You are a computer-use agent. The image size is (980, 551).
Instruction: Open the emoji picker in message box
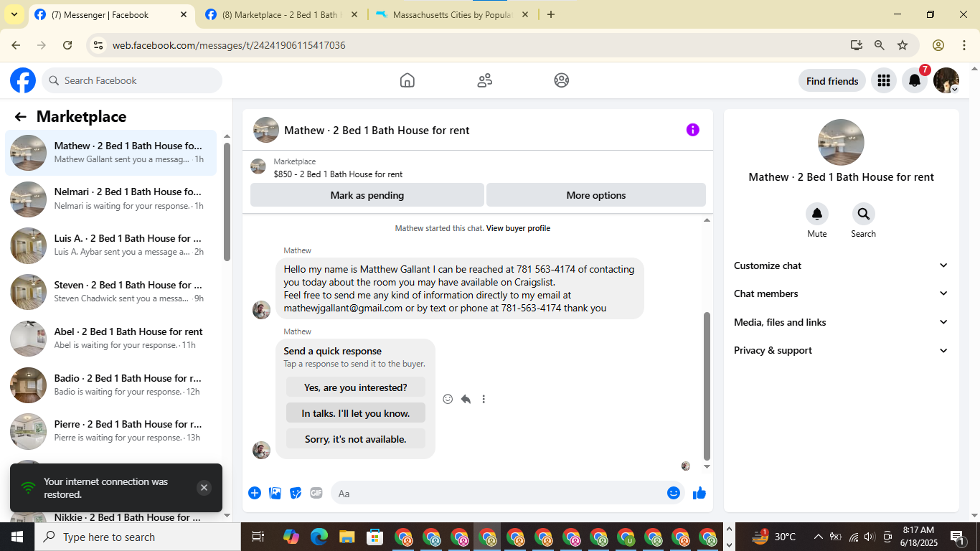tap(674, 493)
